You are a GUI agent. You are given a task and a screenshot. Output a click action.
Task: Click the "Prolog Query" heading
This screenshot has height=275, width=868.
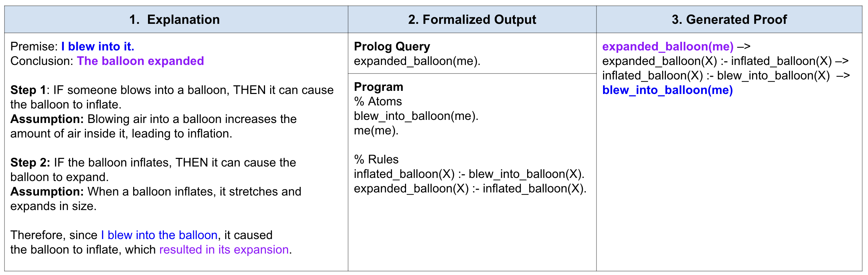392,47
